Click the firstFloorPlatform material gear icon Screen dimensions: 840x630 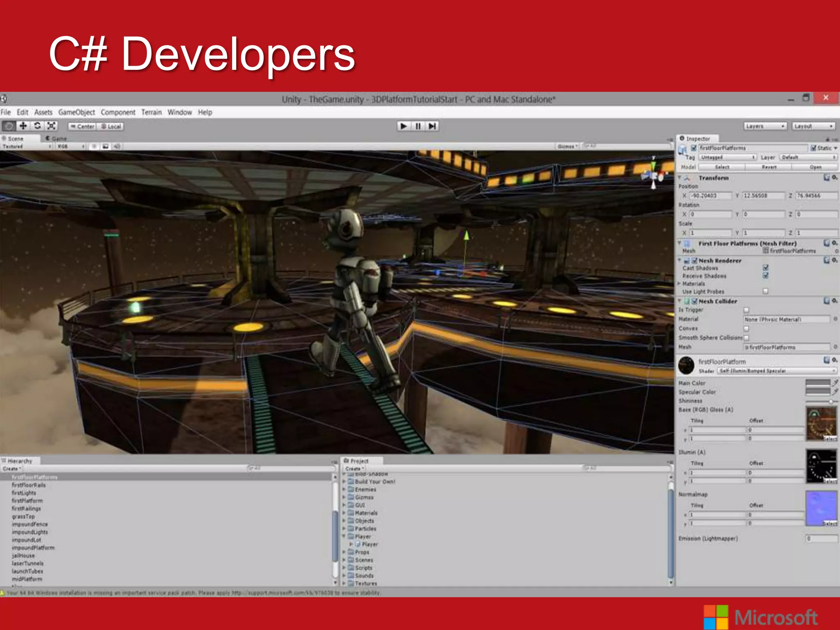click(x=835, y=360)
